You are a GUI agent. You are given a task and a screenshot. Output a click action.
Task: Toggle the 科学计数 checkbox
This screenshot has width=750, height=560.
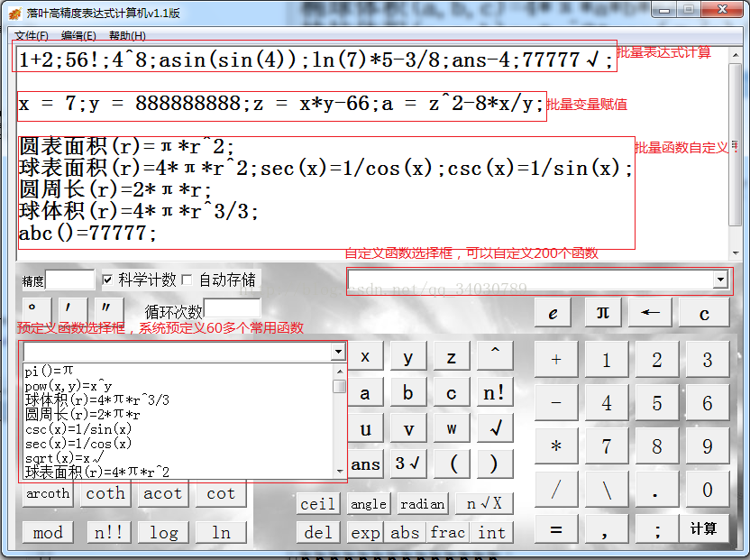pyautogui.click(x=107, y=280)
